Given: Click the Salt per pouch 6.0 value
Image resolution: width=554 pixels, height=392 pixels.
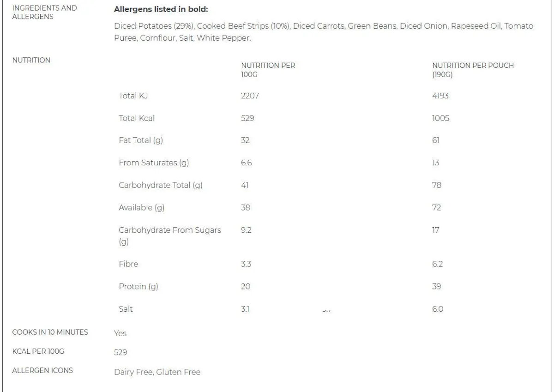Looking at the screenshot, I should pos(438,309).
